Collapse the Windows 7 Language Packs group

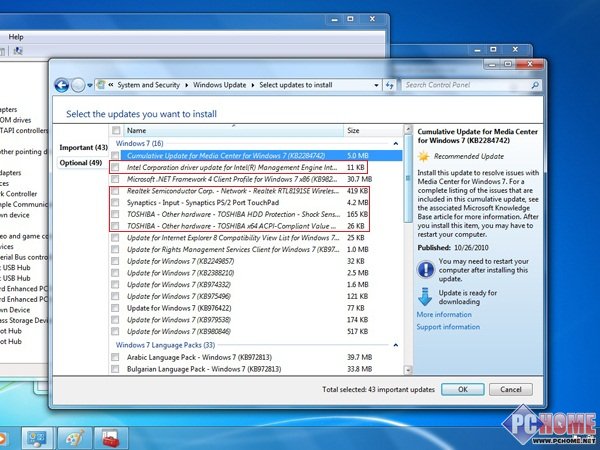click(396, 345)
